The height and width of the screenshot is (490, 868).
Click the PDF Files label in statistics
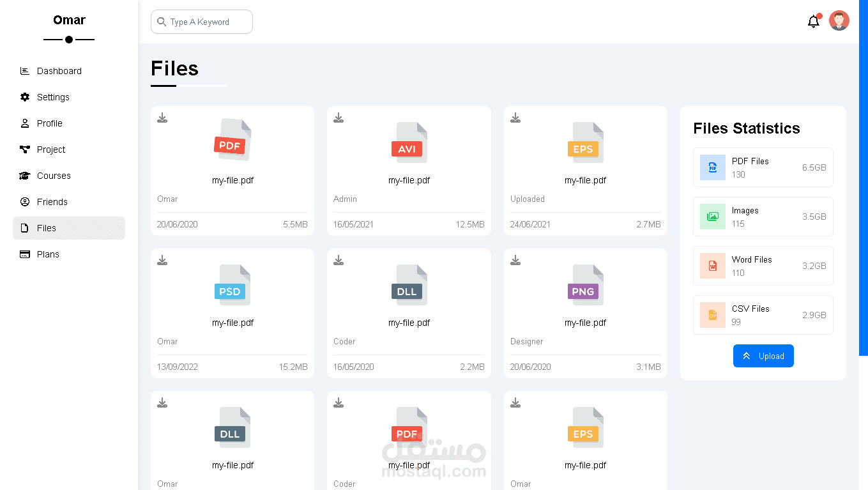pos(750,161)
